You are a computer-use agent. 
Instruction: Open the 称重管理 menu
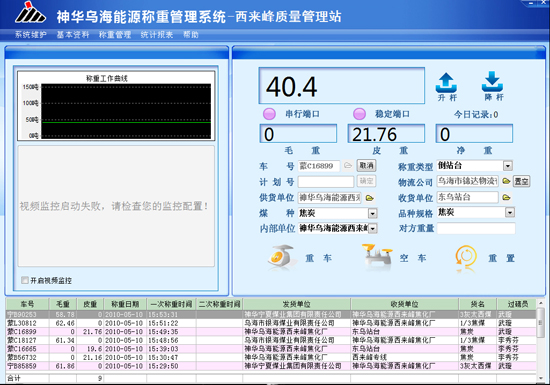tap(115, 35)
